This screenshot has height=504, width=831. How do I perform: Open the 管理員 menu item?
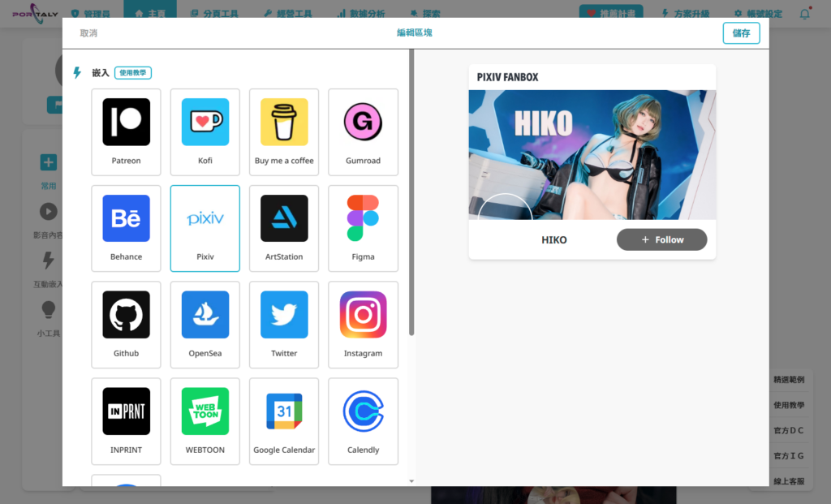[91, 13]
